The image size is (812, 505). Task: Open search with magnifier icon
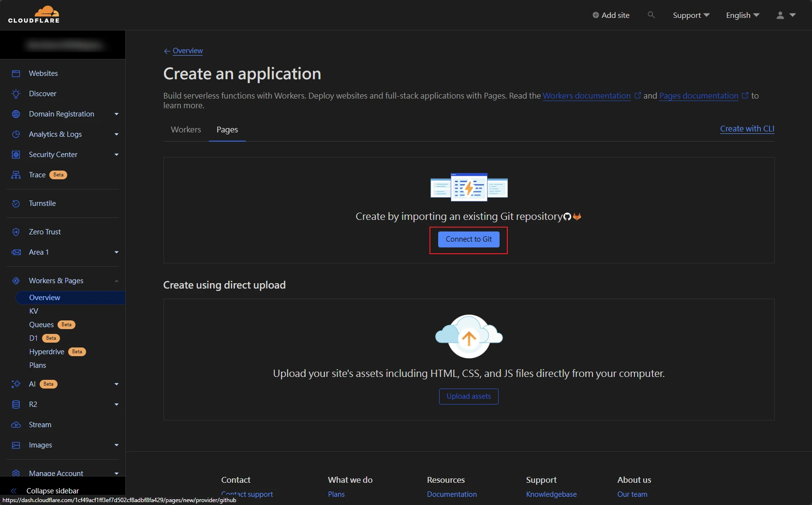tap(651, 15)
